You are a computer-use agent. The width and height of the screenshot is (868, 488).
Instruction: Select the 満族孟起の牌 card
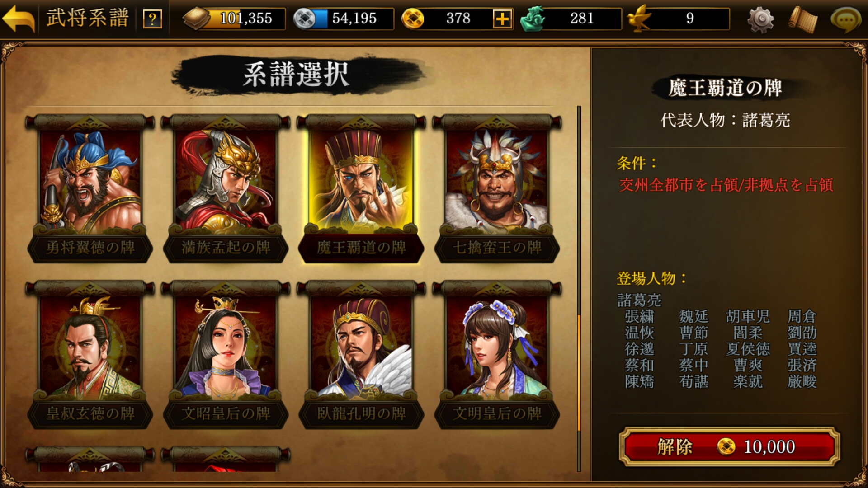point(226,188)
